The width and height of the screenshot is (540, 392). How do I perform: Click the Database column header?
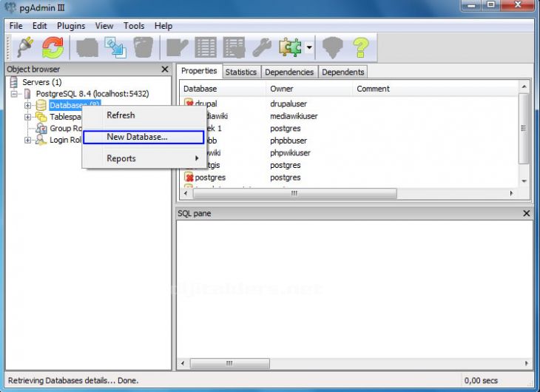(223, 89)
